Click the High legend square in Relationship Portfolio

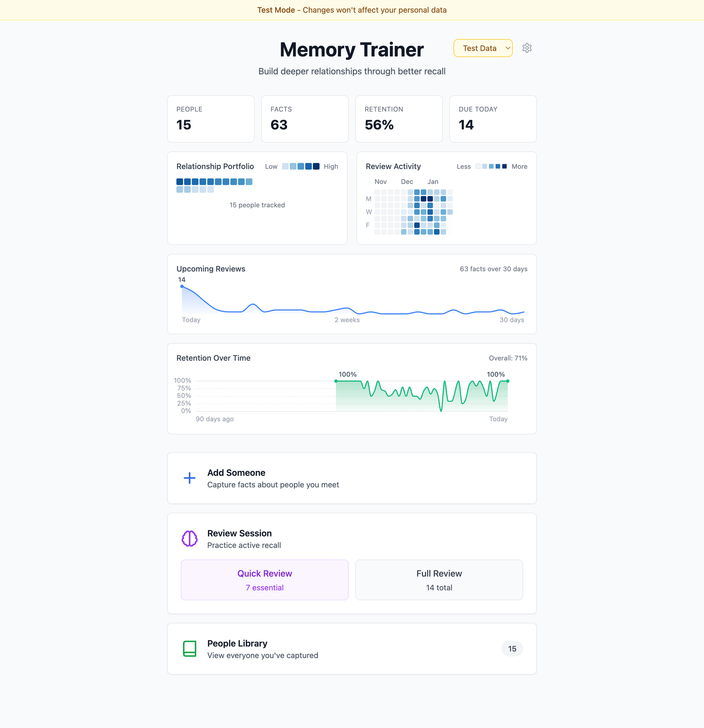316,167
